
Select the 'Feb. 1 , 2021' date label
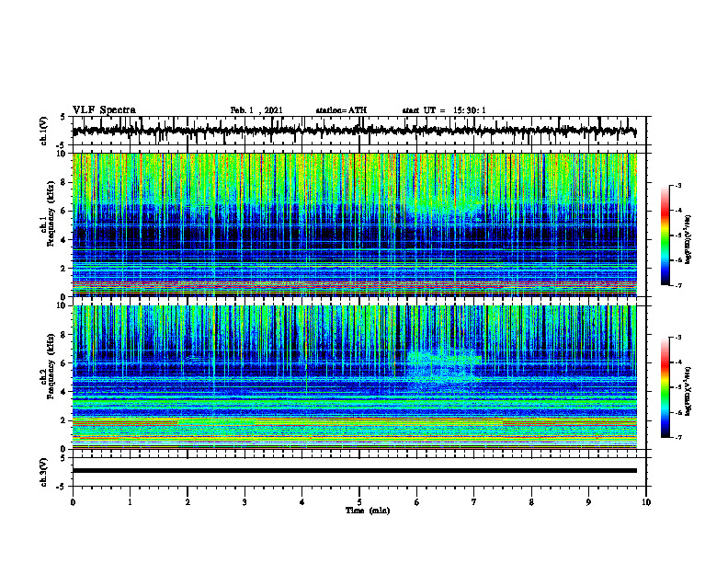256,110
